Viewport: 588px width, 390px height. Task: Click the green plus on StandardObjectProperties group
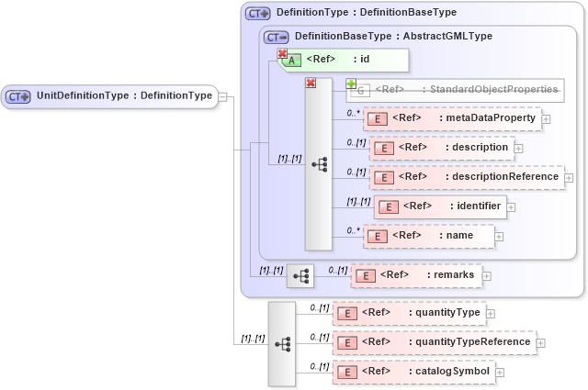[x=351, y=84]
